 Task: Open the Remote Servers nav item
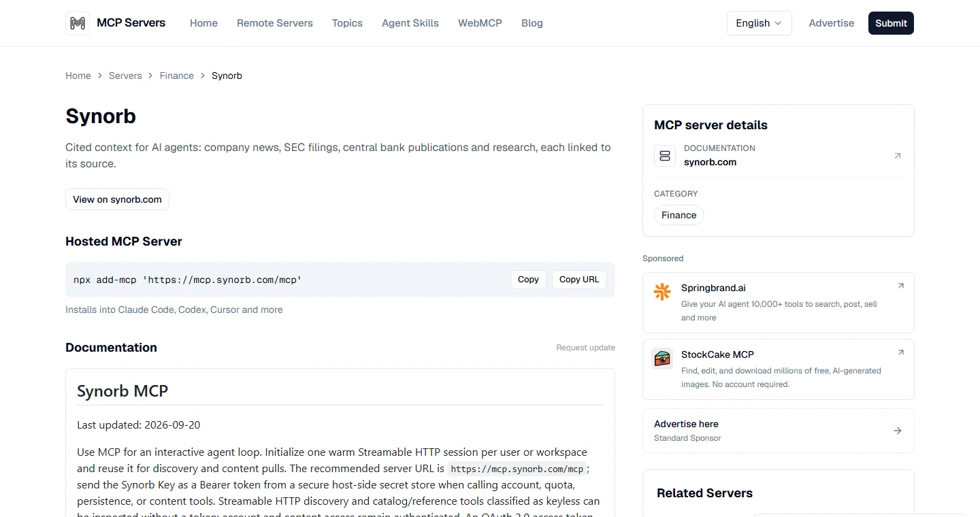pyautogui.click(x=275, y=23)
